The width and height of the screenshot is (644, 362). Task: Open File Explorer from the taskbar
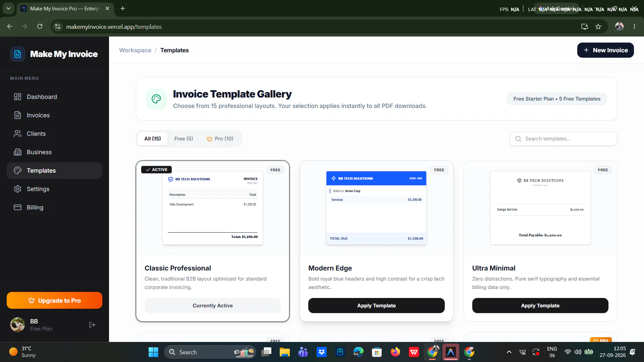coord(285,352)
